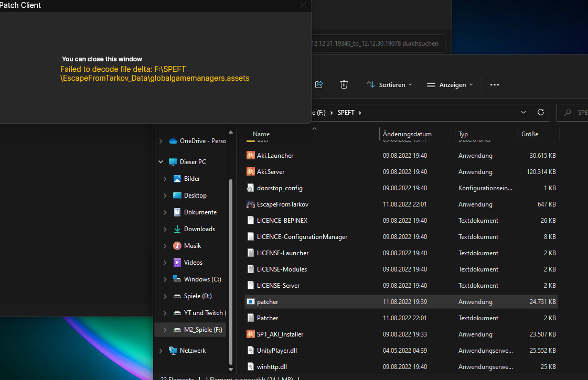Open the address bar history dropdown
Viewport: 588px width, 380px height.
tap(523, 112)
